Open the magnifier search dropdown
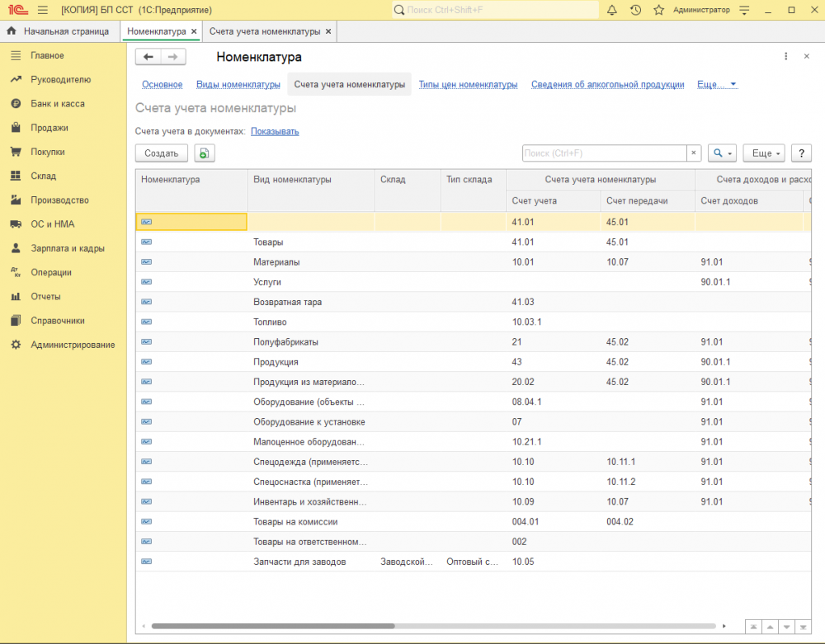 (x=722, y=153)
